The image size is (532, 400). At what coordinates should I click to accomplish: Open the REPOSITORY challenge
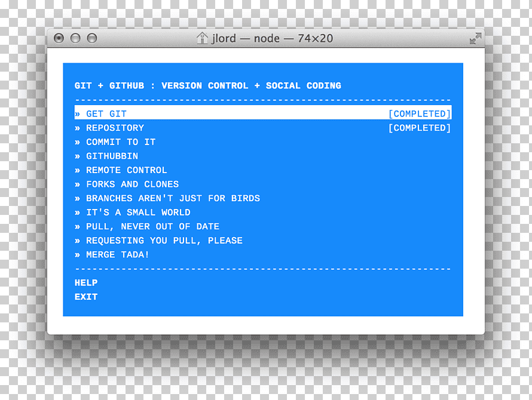pos(263,128)
